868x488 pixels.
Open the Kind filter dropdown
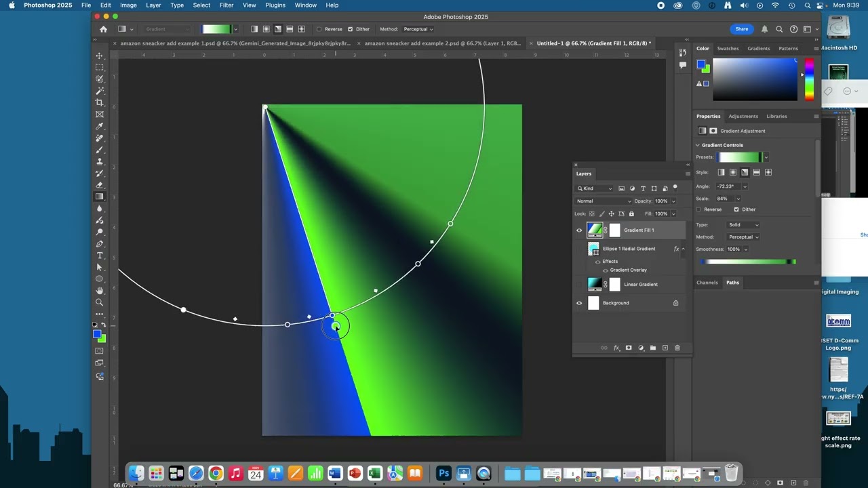(x=595, y=188)
